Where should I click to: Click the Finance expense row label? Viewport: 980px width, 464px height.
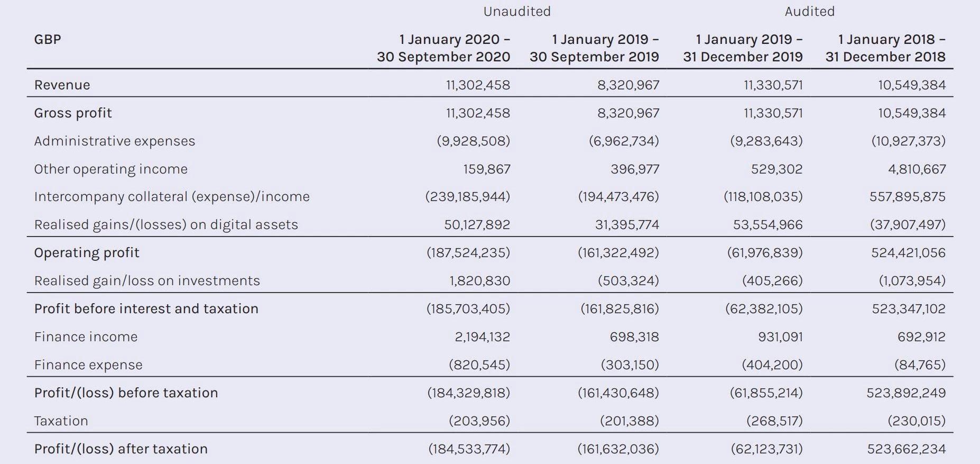[88, 365]
